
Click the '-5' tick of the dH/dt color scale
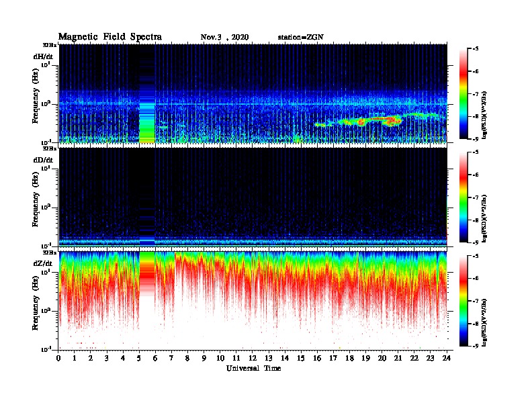tap(476, 49)
